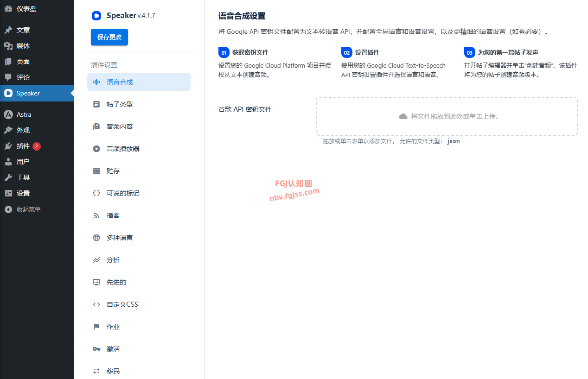Click the RSS feed icon beside 播客
Image resolution: width=588 pixels, height=379 pixels.
[x=96, y=215]
